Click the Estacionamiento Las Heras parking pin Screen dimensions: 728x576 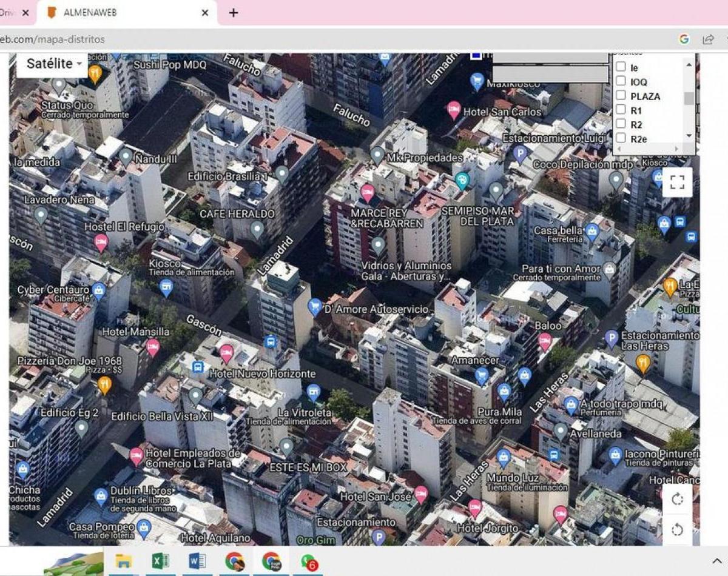612,340
